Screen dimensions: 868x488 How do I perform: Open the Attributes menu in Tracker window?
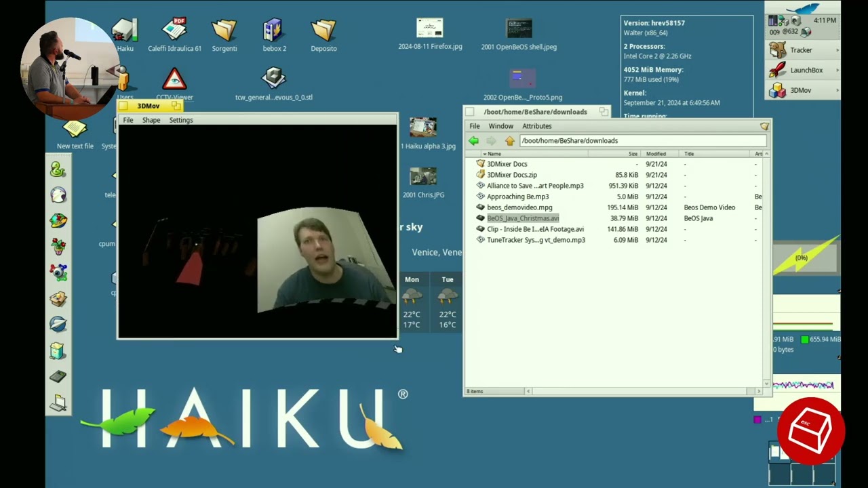click(536, 126)
